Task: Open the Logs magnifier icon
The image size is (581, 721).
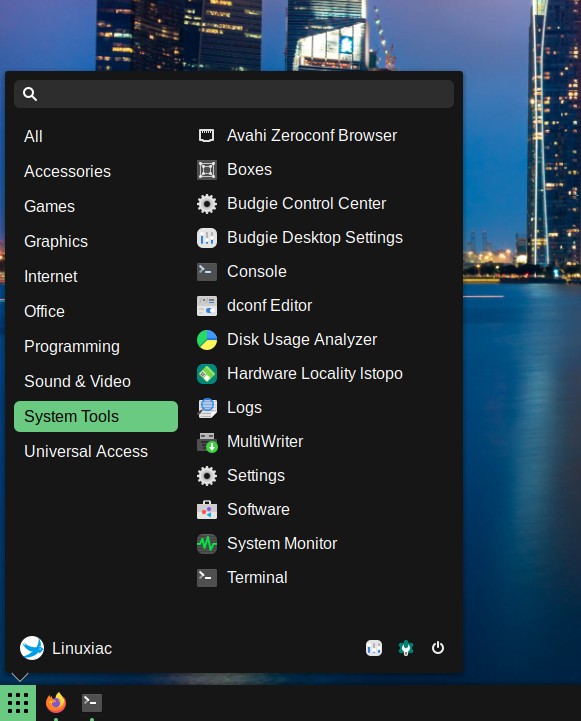Action: tap(207, 408)
